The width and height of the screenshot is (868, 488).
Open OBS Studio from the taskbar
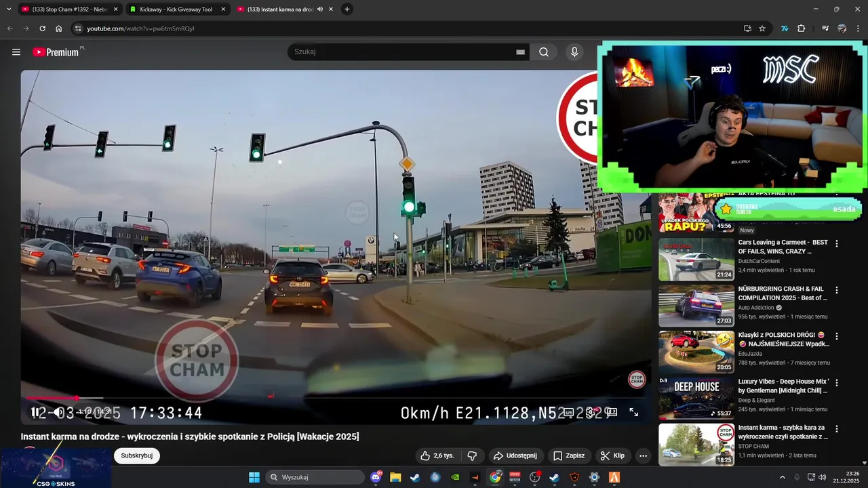coord(535,477)
